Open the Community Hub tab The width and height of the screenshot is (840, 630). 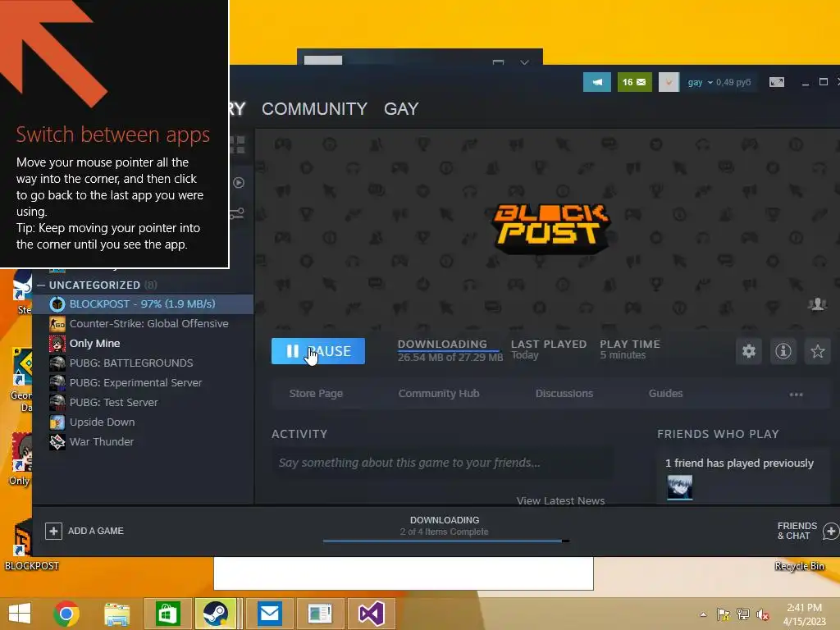[x=439, y=393]
